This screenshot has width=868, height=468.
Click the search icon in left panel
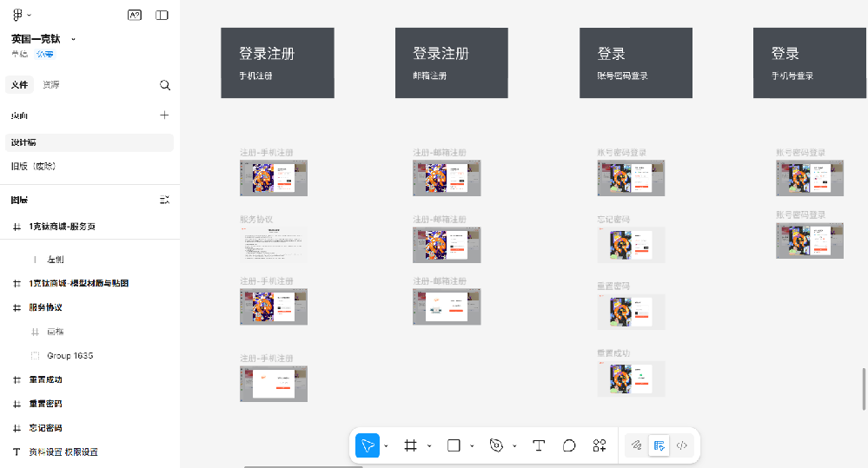click(x=165, y=85)
